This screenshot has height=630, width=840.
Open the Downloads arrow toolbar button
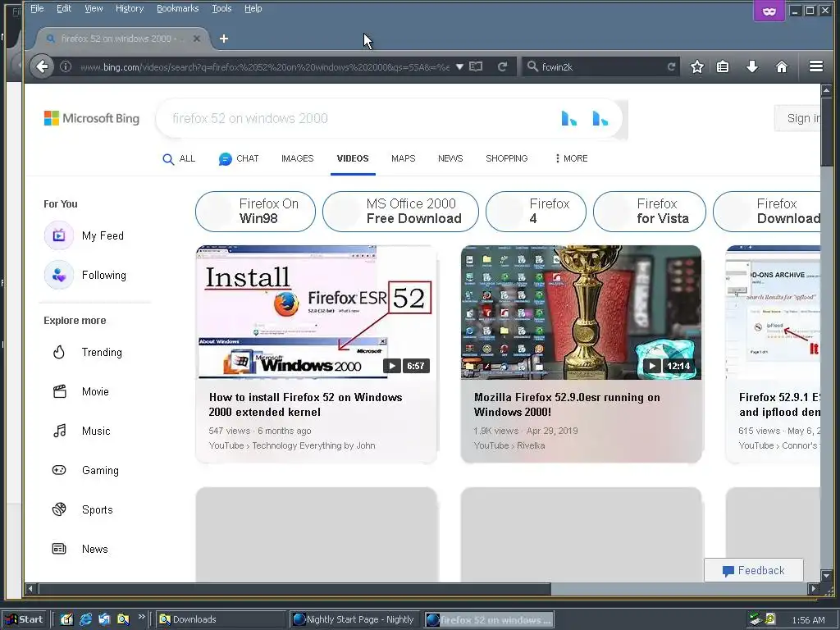(x=752, y=66)
